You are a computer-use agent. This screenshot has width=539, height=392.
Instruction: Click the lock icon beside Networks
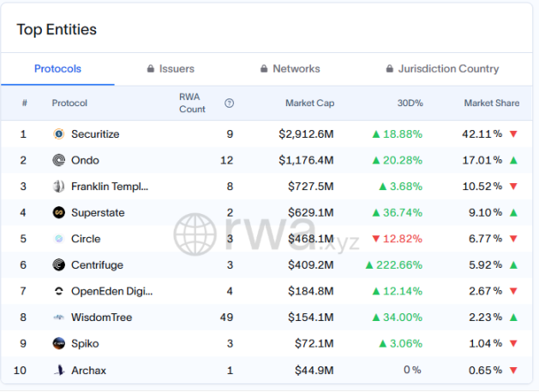click(264, 68)
